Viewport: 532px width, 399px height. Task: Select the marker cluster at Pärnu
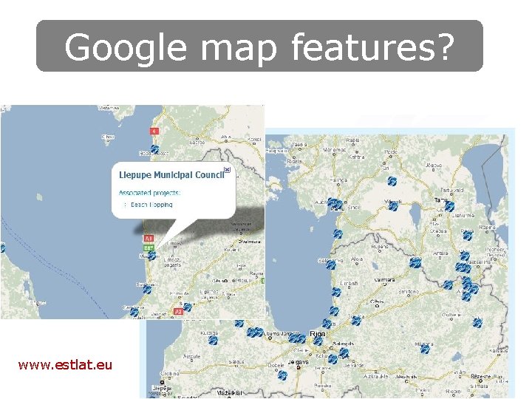(335, 204)
